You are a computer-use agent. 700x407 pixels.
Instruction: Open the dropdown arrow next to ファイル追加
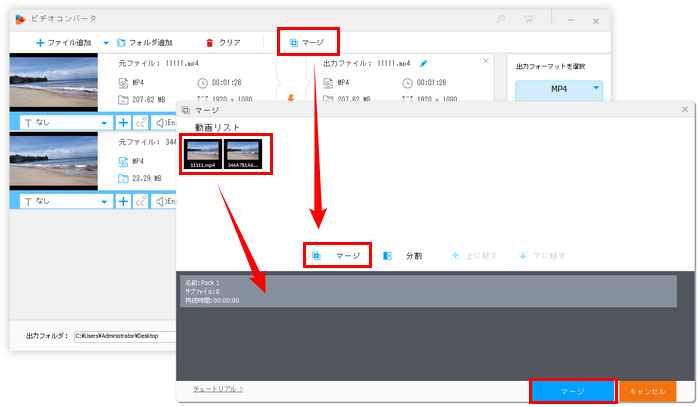[106, 43]
